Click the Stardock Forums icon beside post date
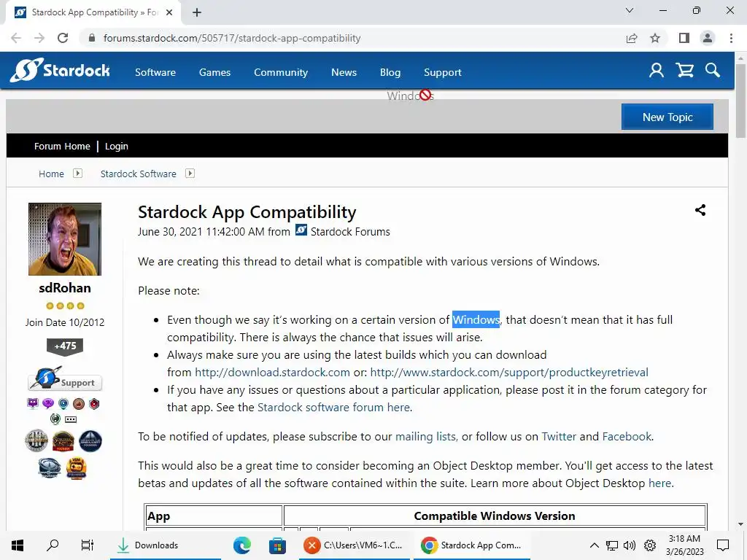 tap(301, 230)
